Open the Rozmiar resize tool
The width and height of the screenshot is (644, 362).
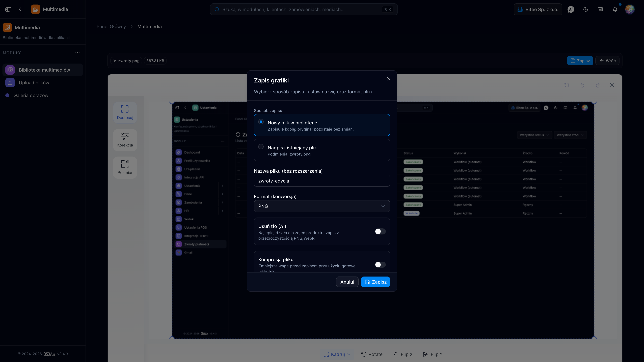tap(125, 167)
